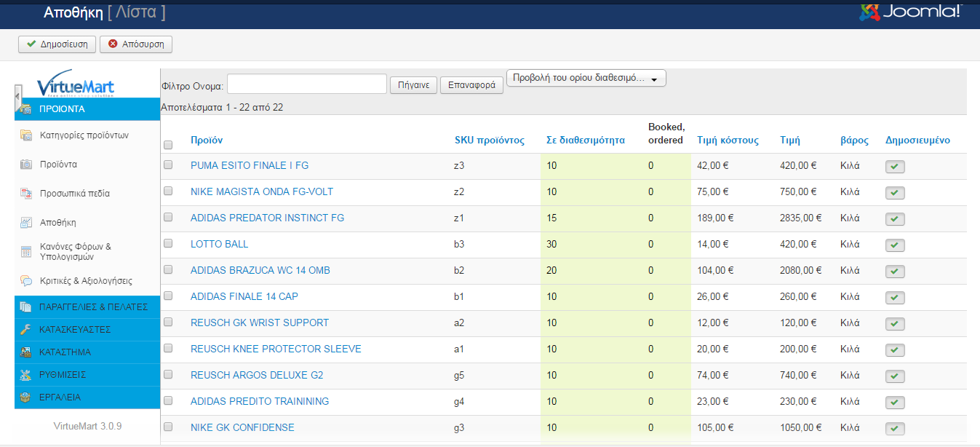The width and height of the screenshot is (980, 447).
Task: Open the ADIDAS PREDITO TRAININING product link
Action: [260, 401]
